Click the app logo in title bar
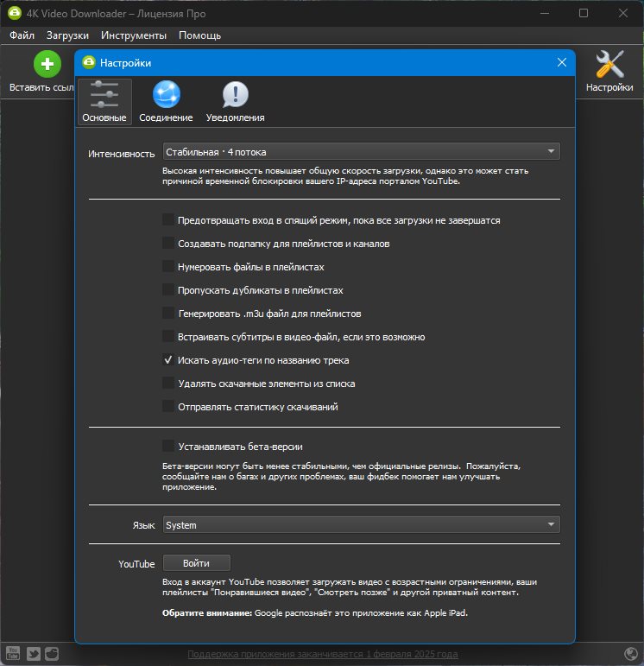The image size is (644, 666). click(15, 13)
